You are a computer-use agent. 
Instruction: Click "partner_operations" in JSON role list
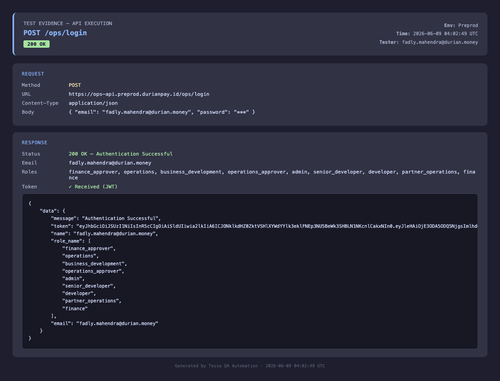(92, 301)
